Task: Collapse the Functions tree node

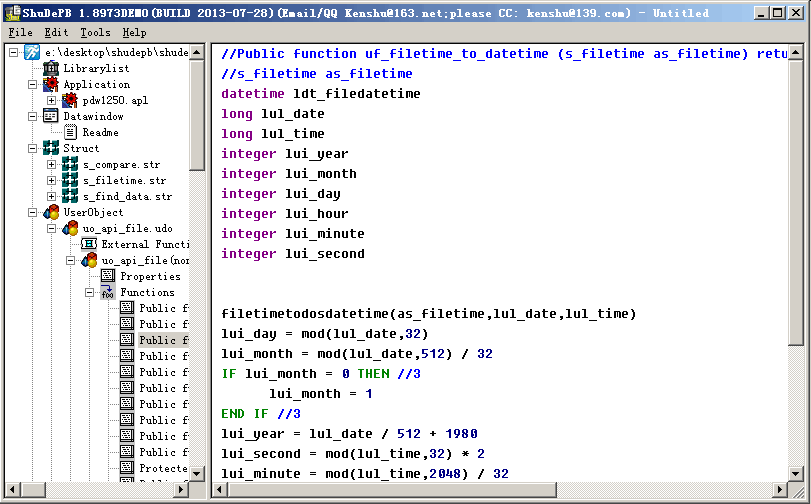Action: coord(90,292)
